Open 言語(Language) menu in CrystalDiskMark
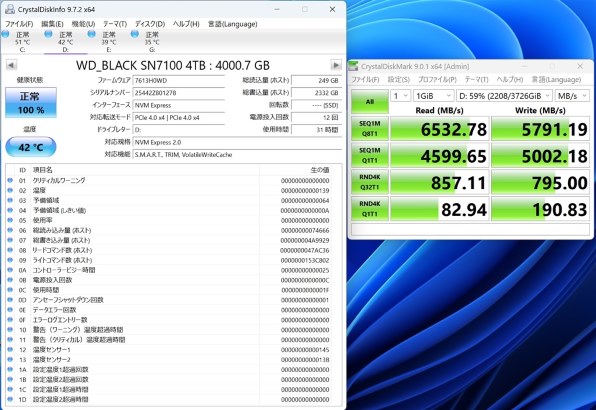 tap(556, 79)
